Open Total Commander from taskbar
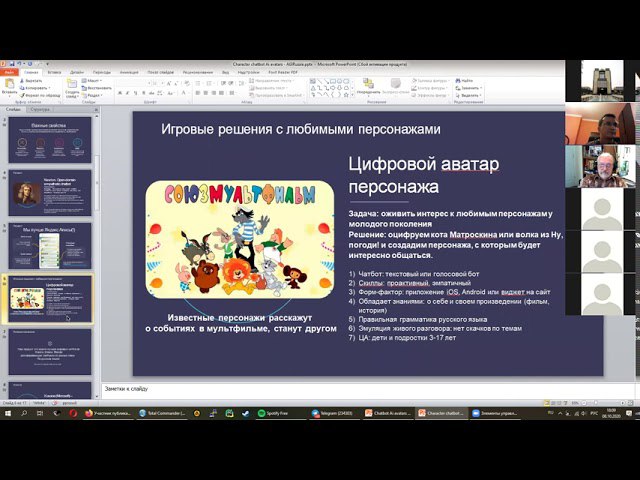The width and height of the screenshot is (640, 480). pos(162,413)
